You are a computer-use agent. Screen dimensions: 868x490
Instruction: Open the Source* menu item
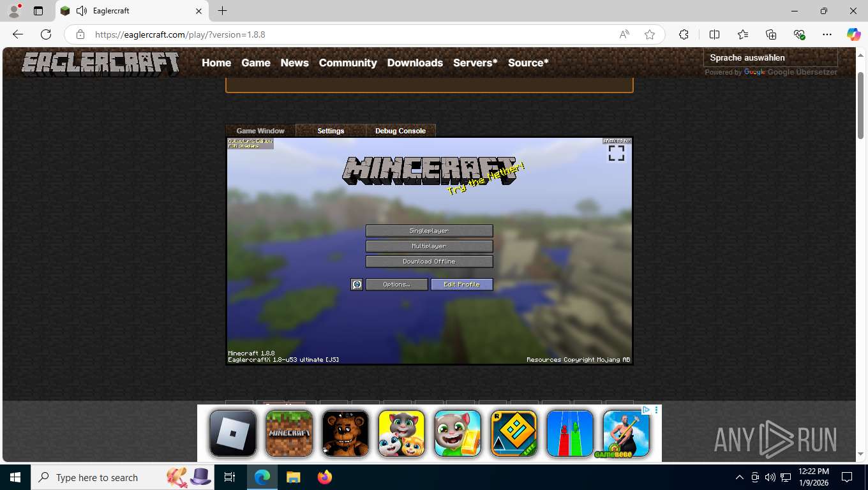pyautogui.click(x=528, y=63)
